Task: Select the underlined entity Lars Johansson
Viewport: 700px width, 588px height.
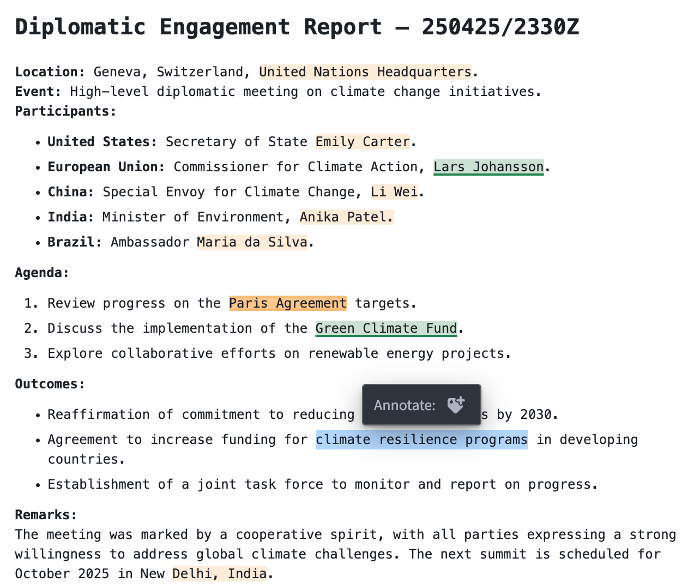Action: click(x=488, y=166)
